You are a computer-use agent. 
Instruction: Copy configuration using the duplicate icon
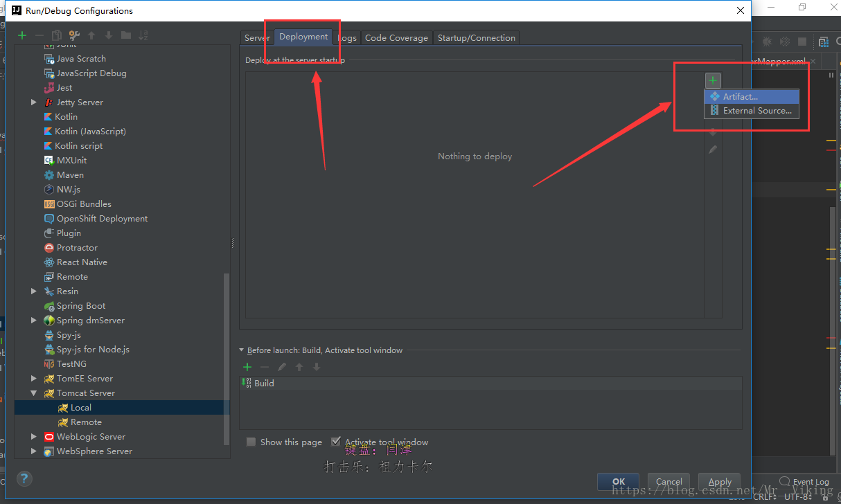tap(57, 35)
